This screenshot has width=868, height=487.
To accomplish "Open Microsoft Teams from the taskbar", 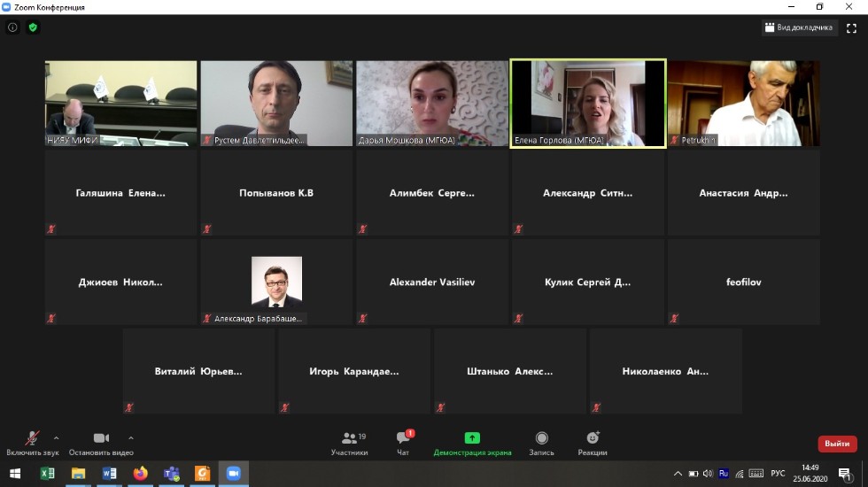I will coord(171,474).
